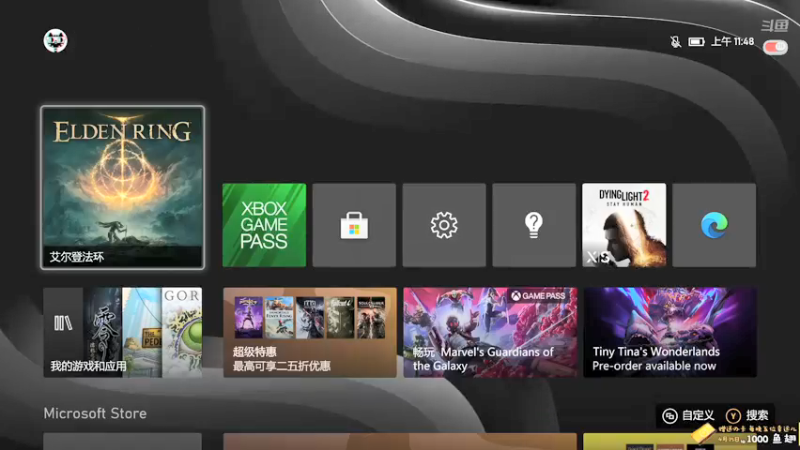Launch the Elden Ring tile

(x=122, y=187)
